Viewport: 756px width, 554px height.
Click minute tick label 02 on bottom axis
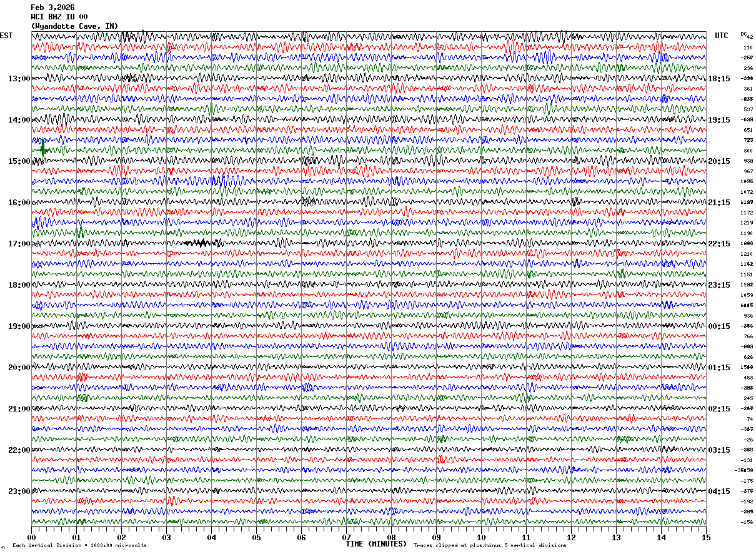coord(121,537)
